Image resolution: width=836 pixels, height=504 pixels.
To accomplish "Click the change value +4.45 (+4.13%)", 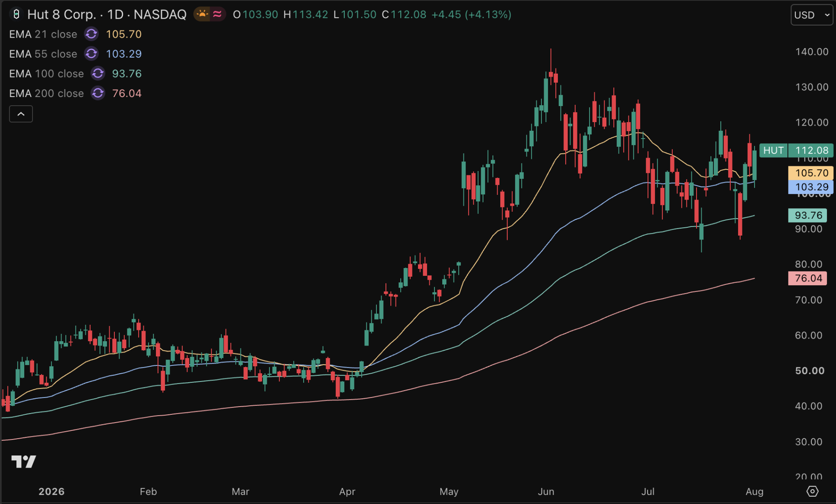I will pos(471,14).
